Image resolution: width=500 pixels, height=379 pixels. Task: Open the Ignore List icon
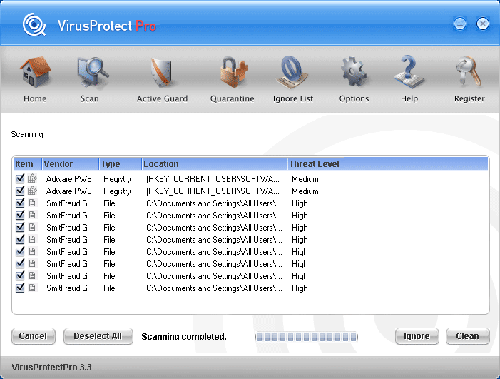(x=292, y=72)
